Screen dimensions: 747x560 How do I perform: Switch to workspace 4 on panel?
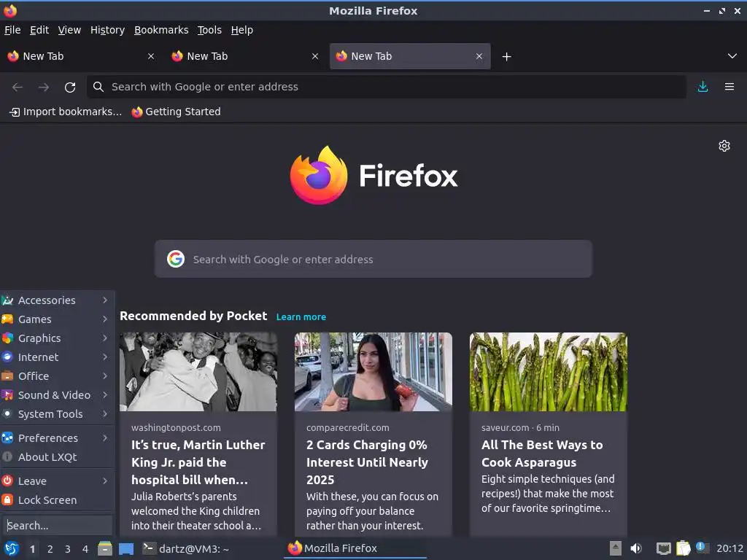click(85, 549)
